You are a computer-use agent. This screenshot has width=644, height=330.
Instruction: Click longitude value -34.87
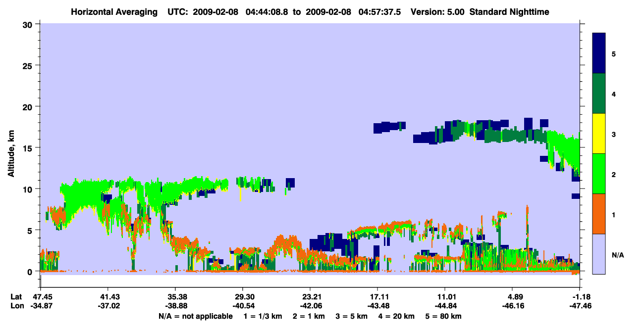coord(41,306)
